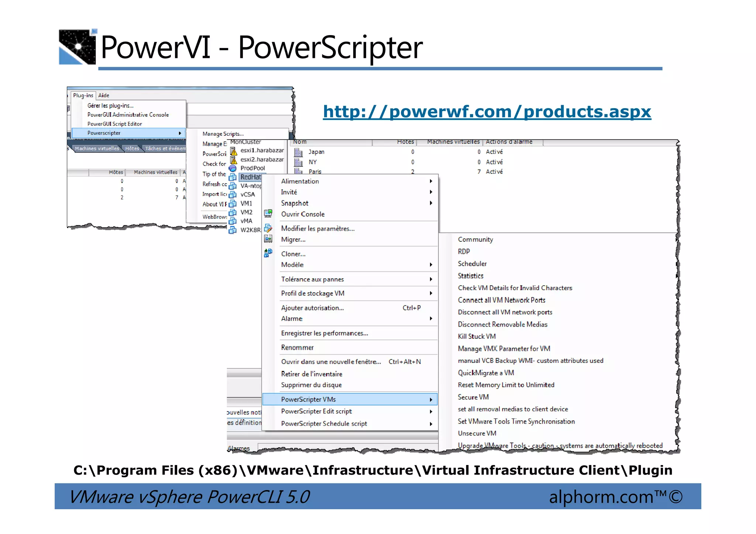
Task: Run the Community script entry
Action: click(x=475, y=240)
